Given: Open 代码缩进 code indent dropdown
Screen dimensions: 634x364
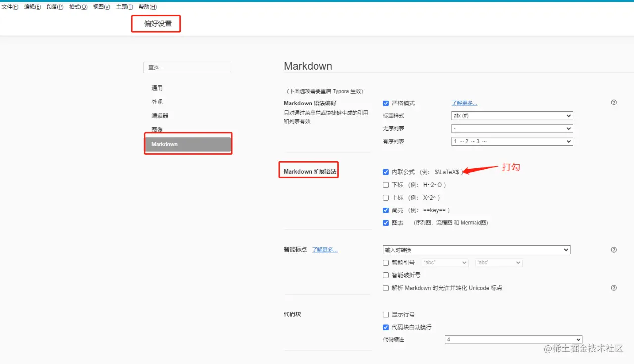Looking at the screenshot, I should pos(514,339).
